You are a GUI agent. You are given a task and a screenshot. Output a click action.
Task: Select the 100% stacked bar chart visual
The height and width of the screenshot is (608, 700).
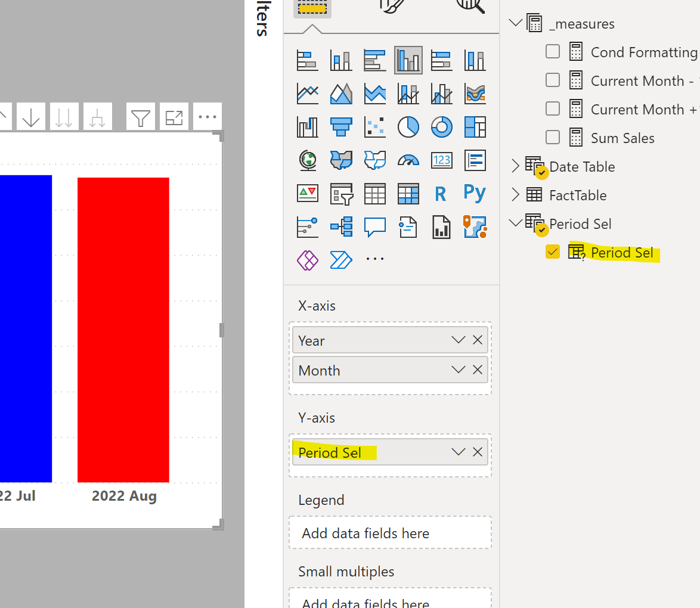click(441, 60)
